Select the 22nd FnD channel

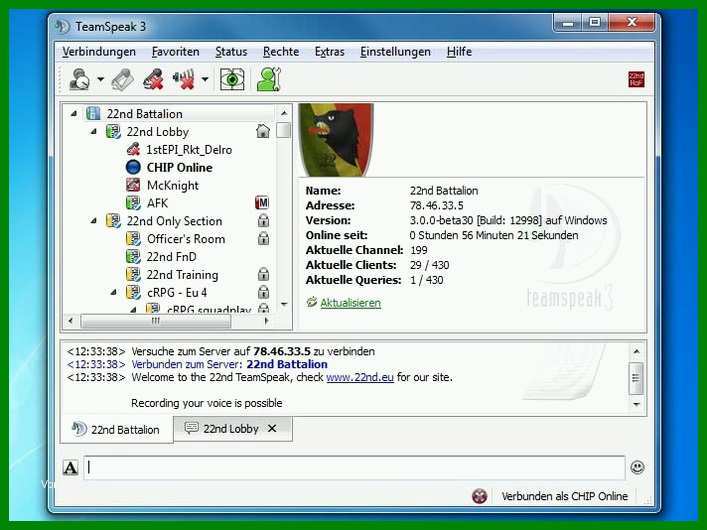(x=172, y=257)
